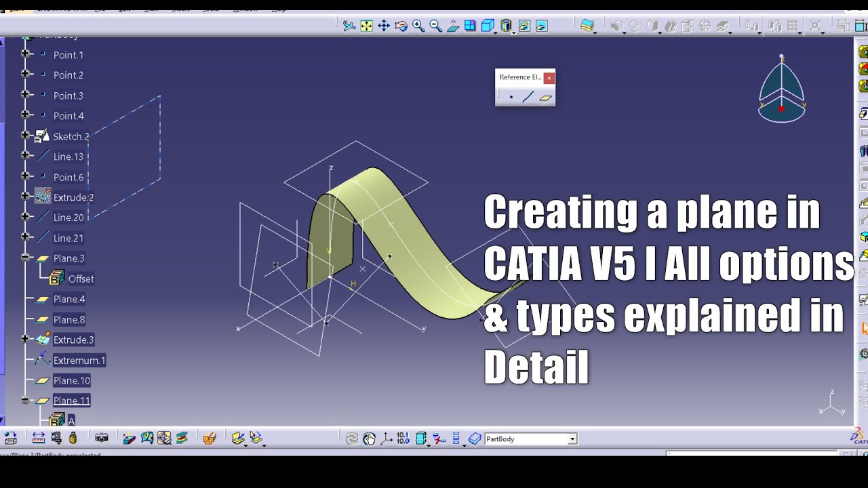
Task: Click the Axis System icon
Action: pos(387,439)
